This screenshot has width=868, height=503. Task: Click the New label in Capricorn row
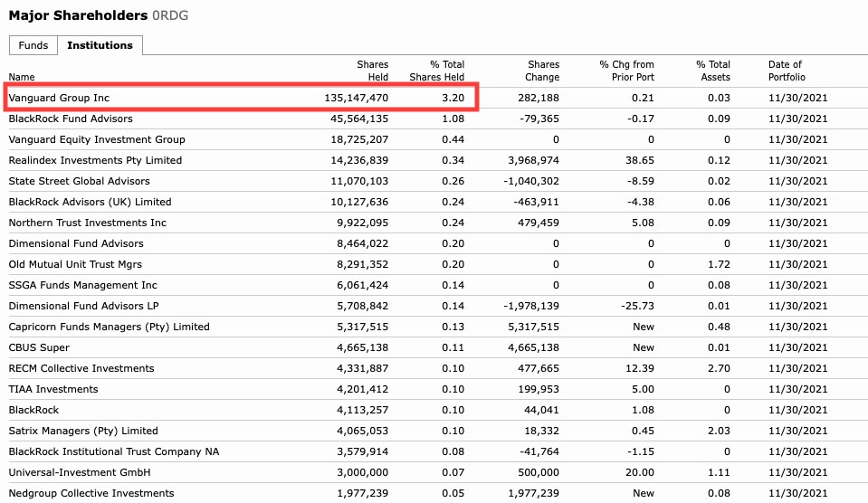[x=644, y=327]
